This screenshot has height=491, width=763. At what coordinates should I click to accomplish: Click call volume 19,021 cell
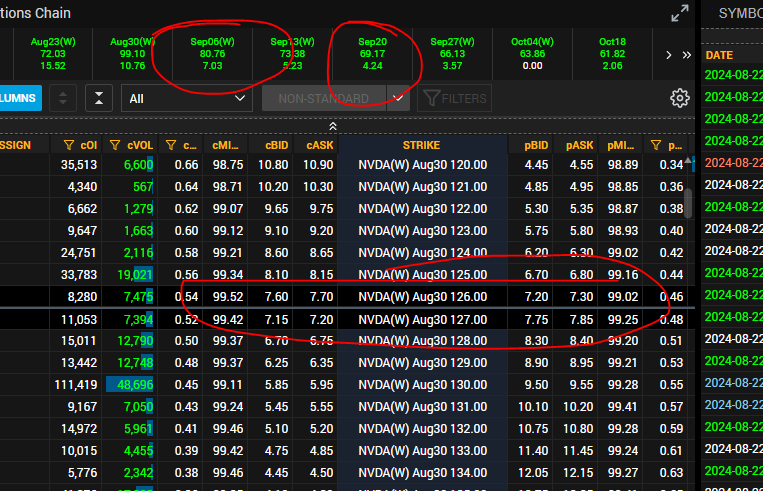[x=129, y=275]
